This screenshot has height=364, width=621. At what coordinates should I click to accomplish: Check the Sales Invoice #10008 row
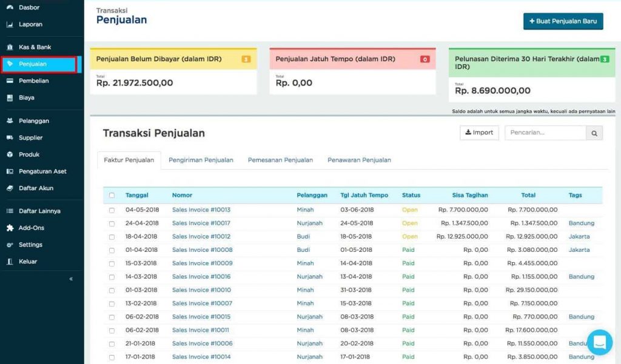pos(112,251)
